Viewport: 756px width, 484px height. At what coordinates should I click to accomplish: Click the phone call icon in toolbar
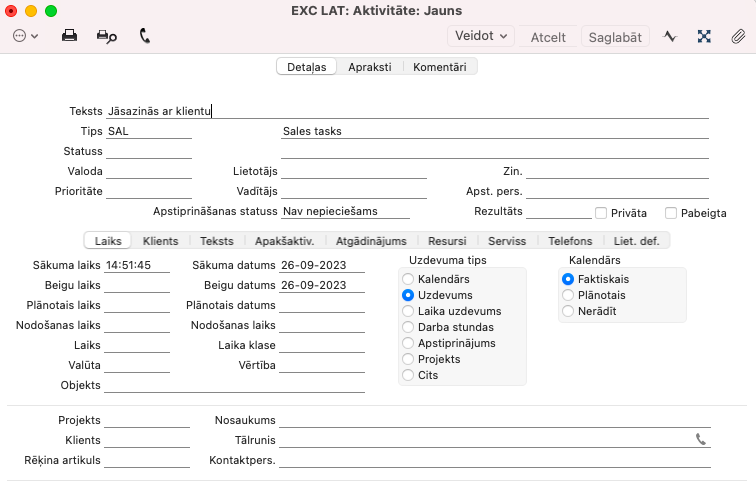point(145,36)
